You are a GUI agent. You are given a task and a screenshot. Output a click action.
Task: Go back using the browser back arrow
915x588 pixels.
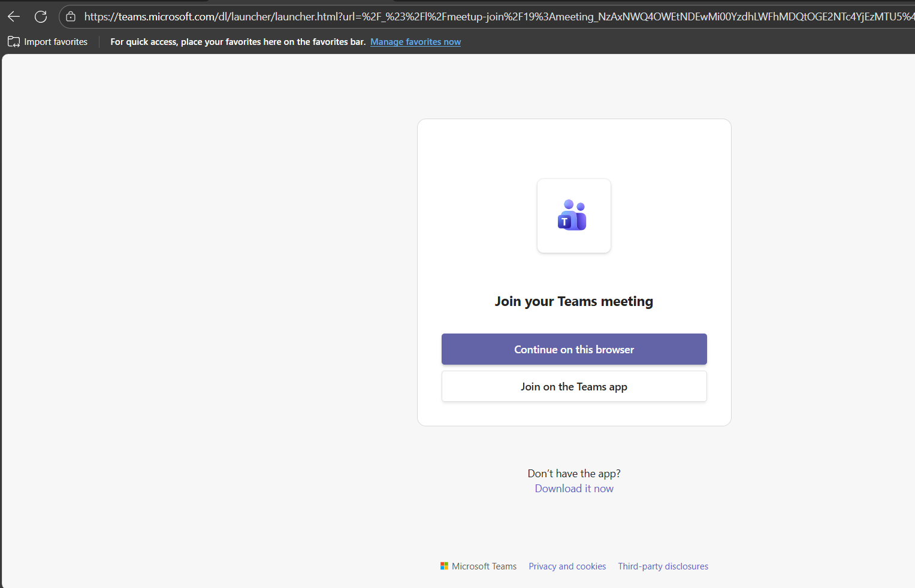pyautogui.click(x=14, y=17)
